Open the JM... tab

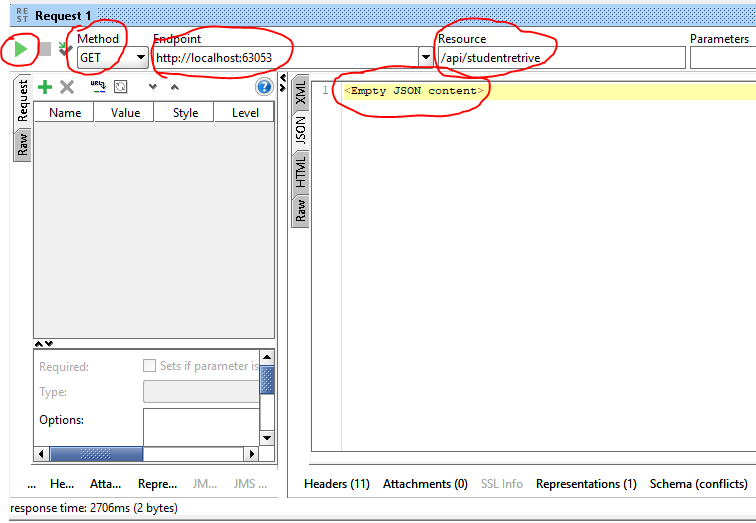(x=204, y=483)
